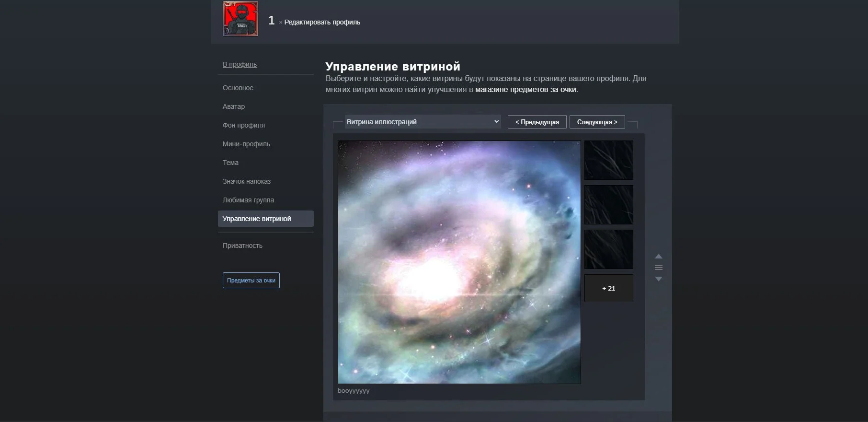Select the large galaxy illustration
Image resolution: width=868 pixels, height=422 pixels.
pos(459,262)
